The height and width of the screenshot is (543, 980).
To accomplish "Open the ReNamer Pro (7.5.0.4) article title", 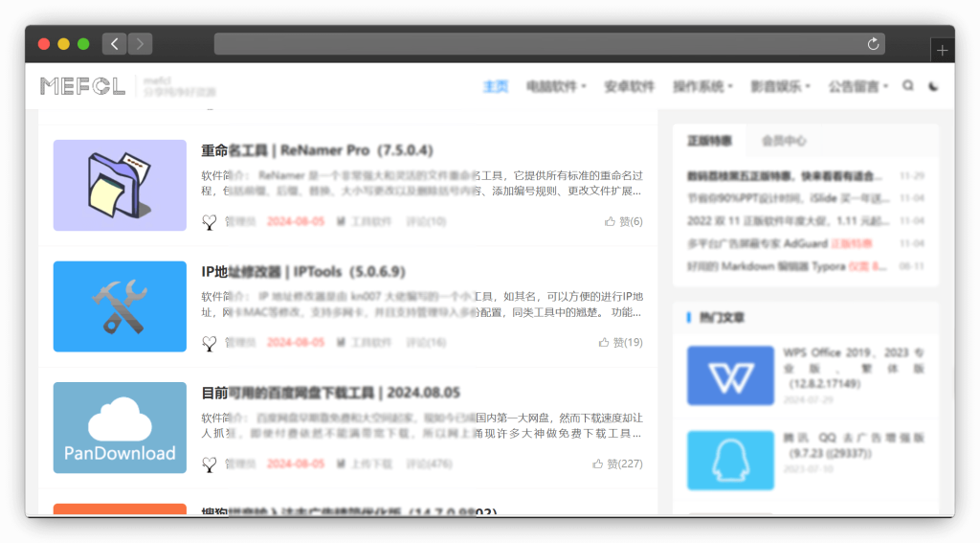I will click(317, 150).
